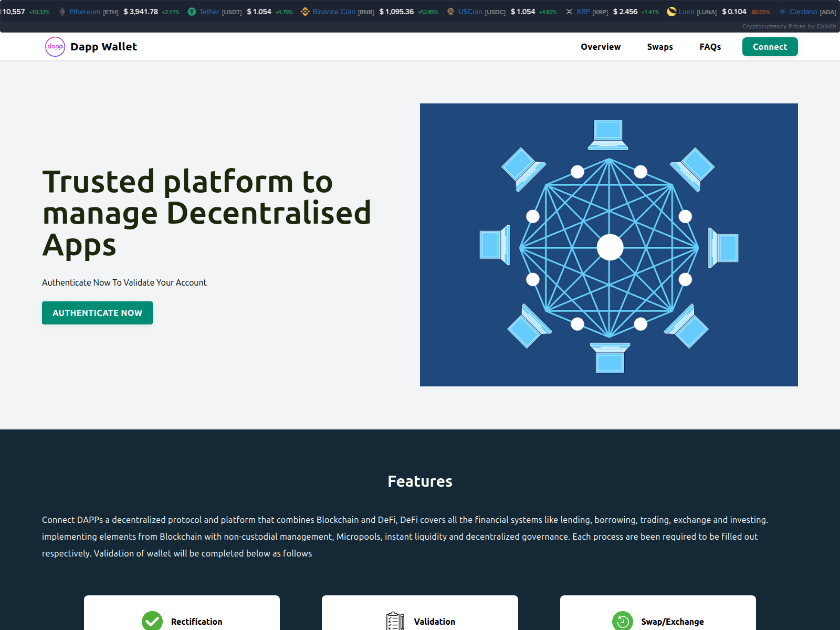Click the XRP cross icon

pos(569,12)
